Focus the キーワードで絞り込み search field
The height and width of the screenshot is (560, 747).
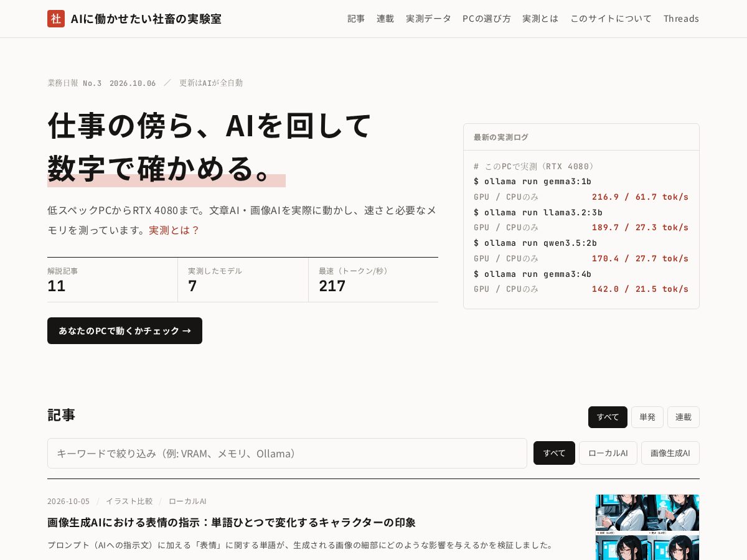click(287, 453)
